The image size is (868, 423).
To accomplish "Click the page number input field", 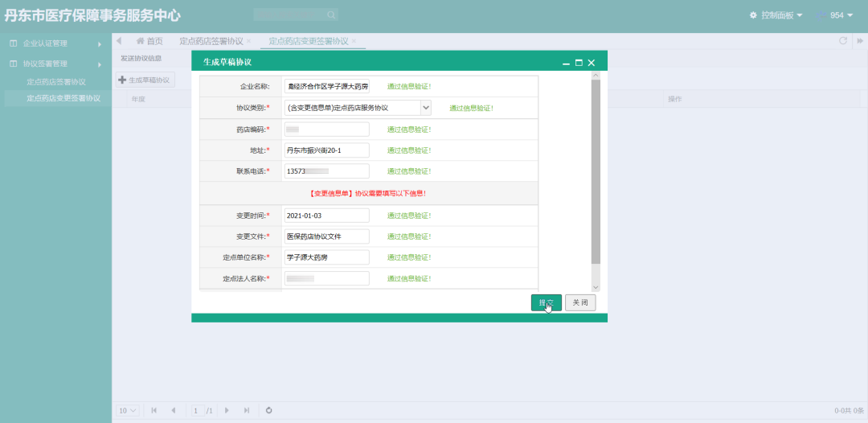I will click(x=199, y=410).
